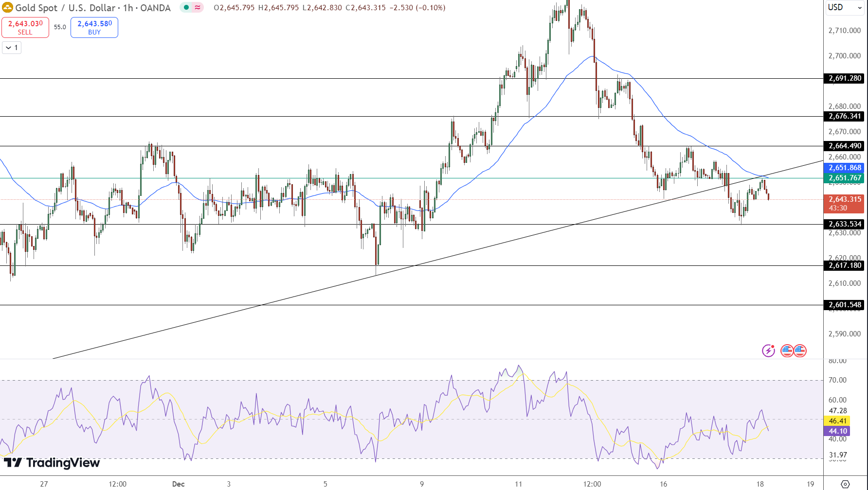Click the yellow 46.41 RSI average label
The width and height of the screenshot is (868, 490).
[x=837, y=421]
